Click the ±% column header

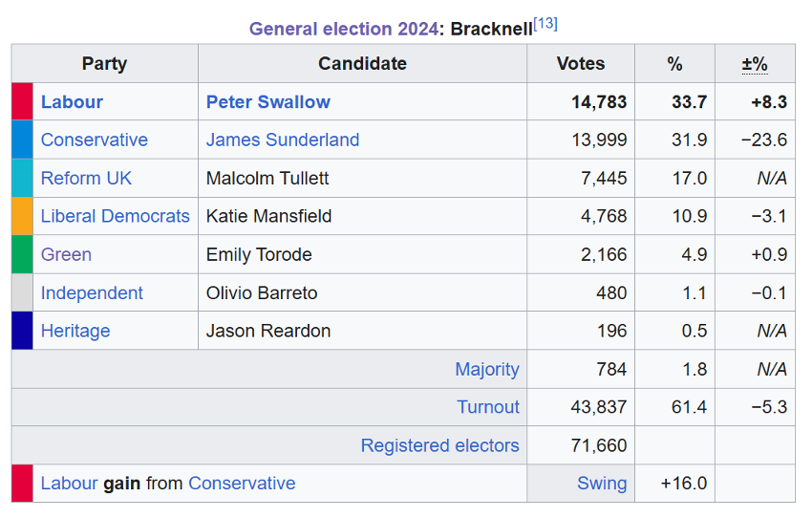point(755,64)
